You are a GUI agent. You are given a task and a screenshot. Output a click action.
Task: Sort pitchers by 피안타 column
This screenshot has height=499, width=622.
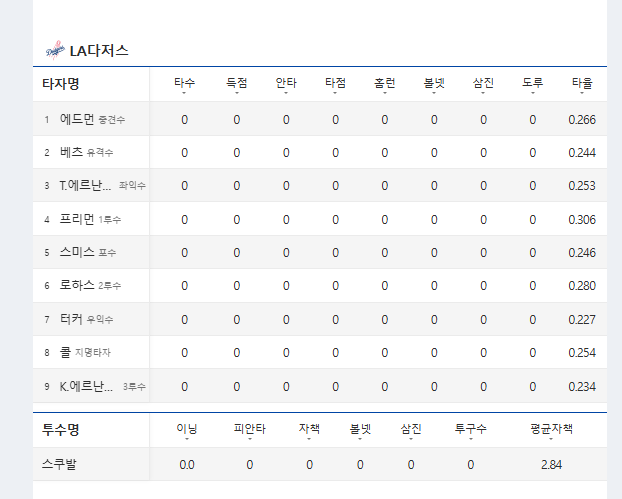[250, 430]
